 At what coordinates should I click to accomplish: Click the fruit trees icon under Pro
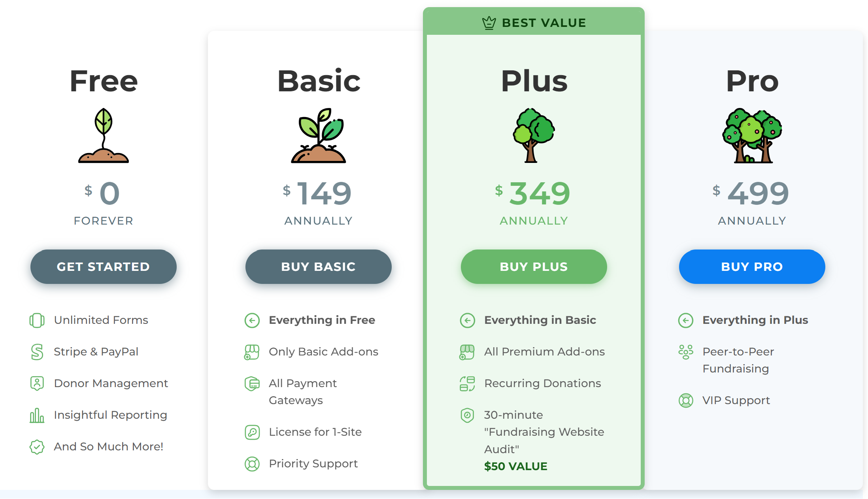[x=752, y=136]
